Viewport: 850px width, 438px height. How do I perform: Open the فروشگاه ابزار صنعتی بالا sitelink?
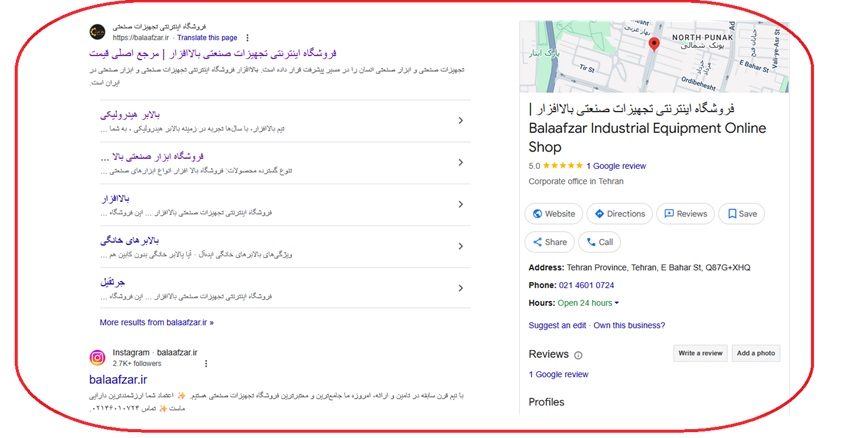(152, 157)
